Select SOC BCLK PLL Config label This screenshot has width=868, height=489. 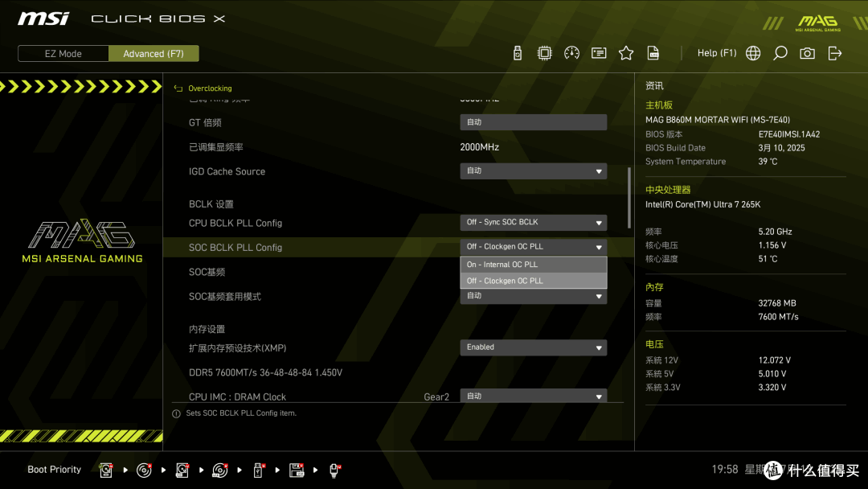pos(235,248)
